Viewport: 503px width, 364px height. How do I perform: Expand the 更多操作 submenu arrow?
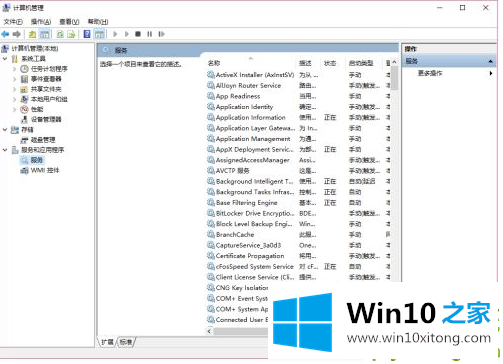(x=491, y=73)
